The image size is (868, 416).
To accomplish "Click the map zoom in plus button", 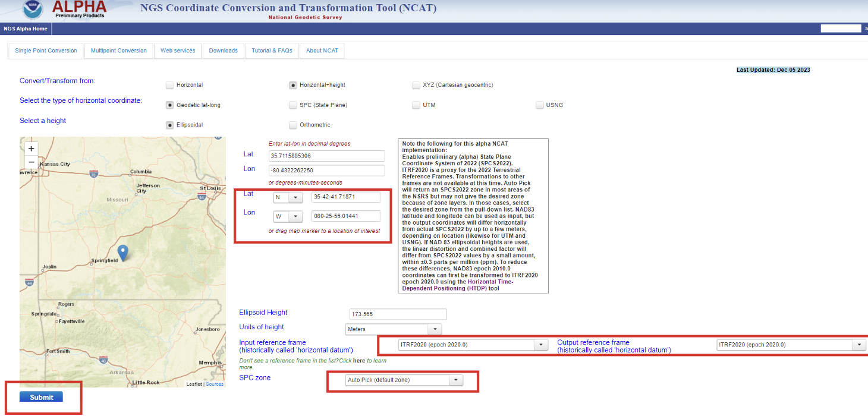I will coord(32,149).
